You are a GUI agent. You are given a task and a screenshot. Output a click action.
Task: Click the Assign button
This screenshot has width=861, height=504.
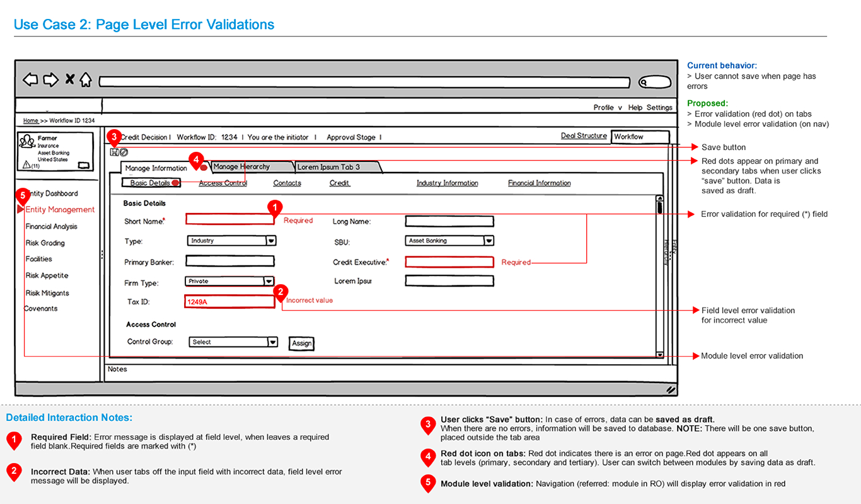(301, 343)
